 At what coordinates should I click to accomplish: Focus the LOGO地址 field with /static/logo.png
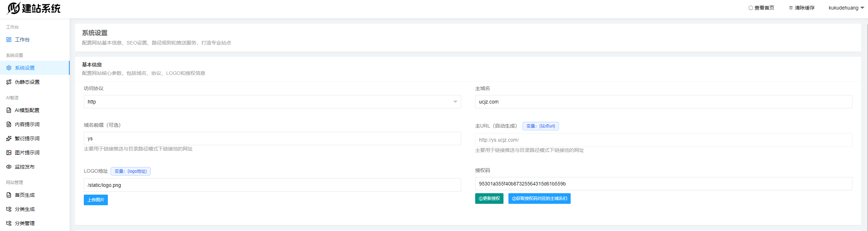click(x=272, y=185)
